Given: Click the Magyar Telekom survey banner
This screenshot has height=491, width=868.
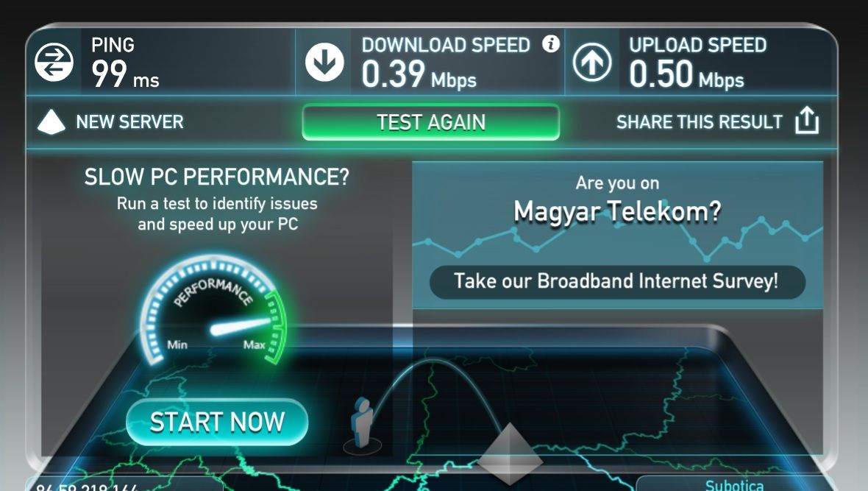Looking at the screenshot, I should pos(617,235).
